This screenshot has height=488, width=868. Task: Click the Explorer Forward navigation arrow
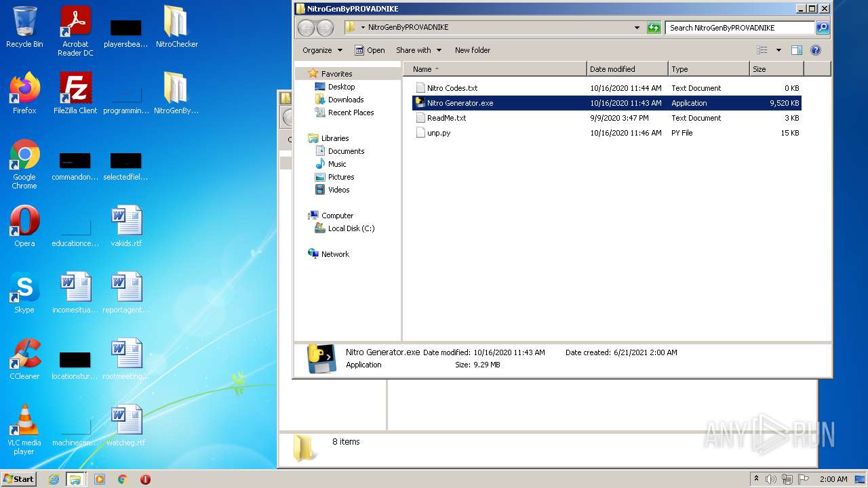[x=325, y=28]
